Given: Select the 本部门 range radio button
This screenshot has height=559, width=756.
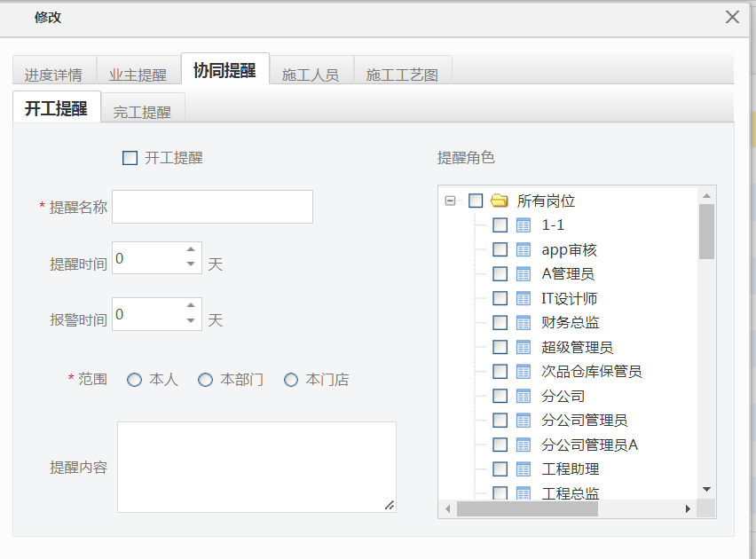Looking at the screenshot, I should point(206,380).
